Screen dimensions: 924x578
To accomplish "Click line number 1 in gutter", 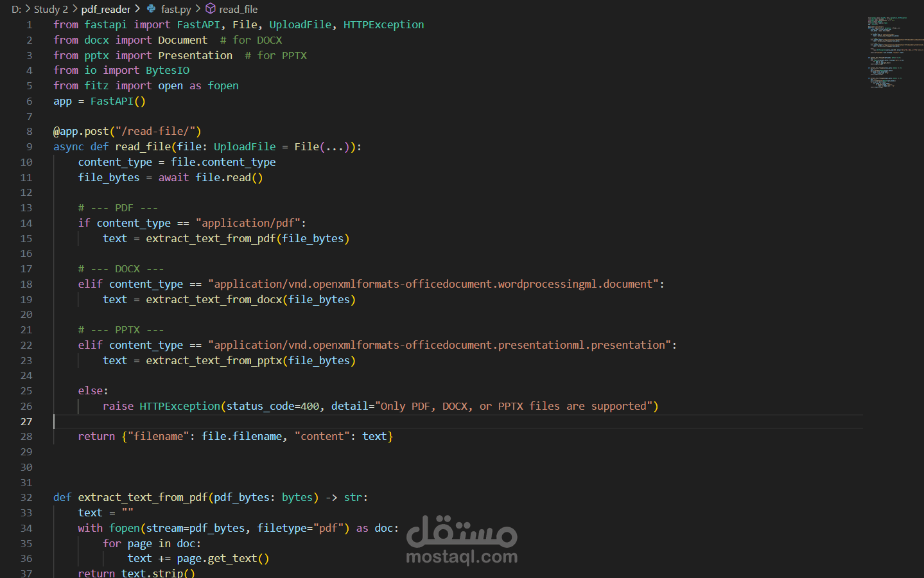I will coord(30,24).
